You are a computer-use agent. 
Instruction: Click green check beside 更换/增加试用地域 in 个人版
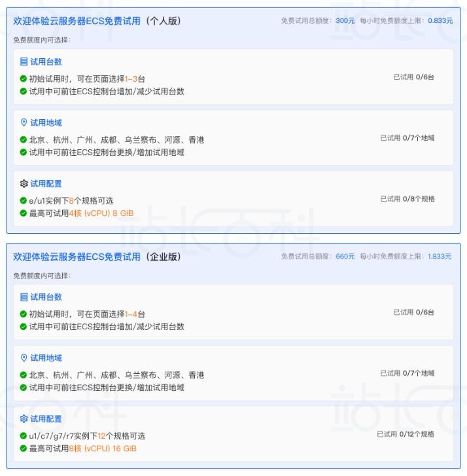tap(24, 152)
